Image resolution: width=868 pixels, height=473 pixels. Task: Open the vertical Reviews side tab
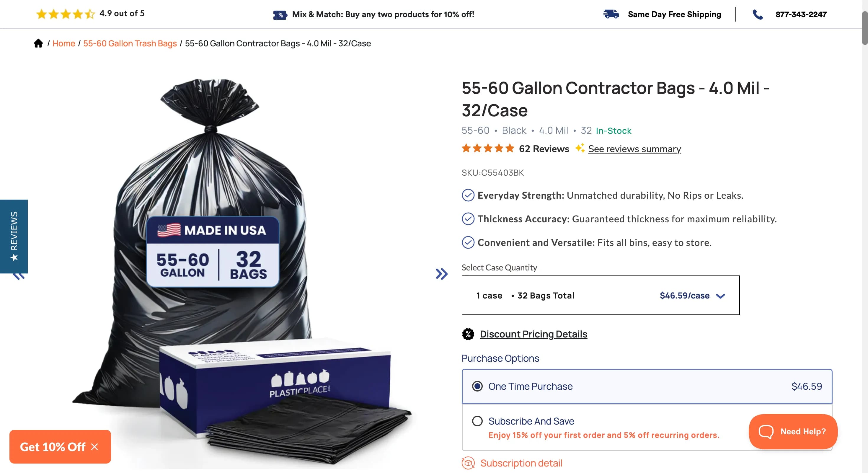point(14,236)
